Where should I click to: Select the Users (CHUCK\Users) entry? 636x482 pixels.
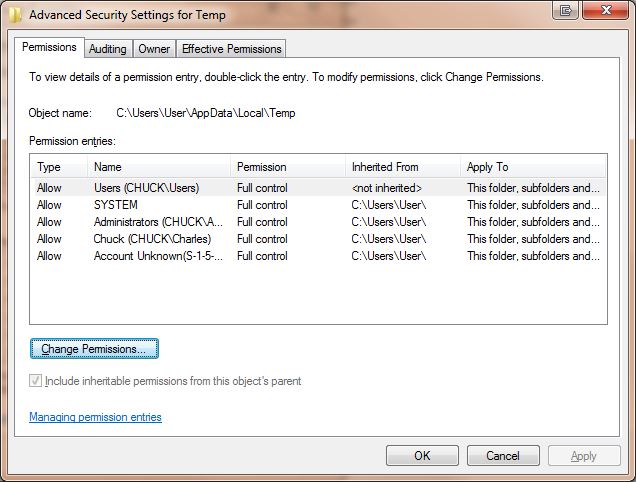[318, 188]
